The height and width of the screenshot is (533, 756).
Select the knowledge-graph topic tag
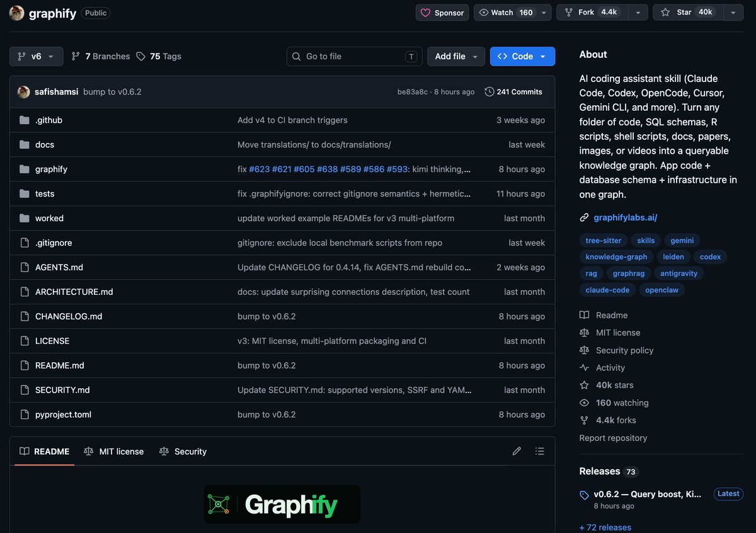(616, 256)
